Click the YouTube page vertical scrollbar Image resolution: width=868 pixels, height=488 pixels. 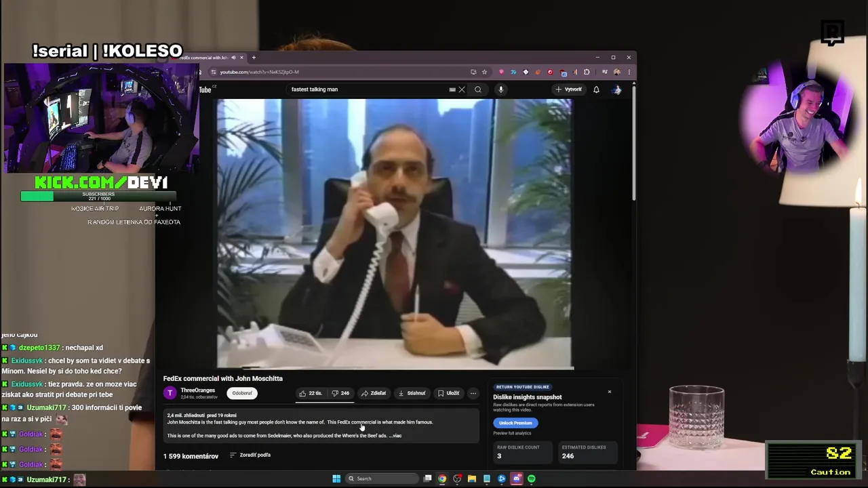(x=633, y=142)
